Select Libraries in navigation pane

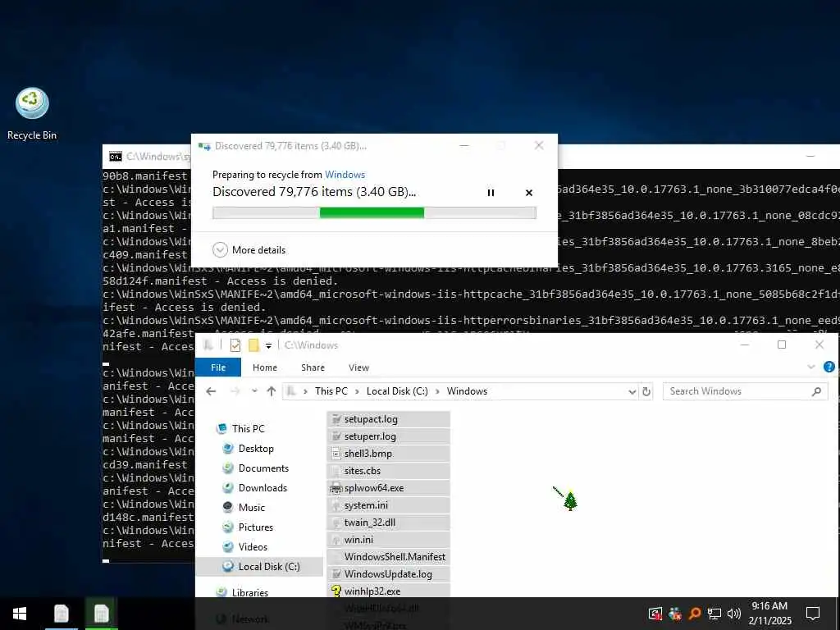pos(249,592)
